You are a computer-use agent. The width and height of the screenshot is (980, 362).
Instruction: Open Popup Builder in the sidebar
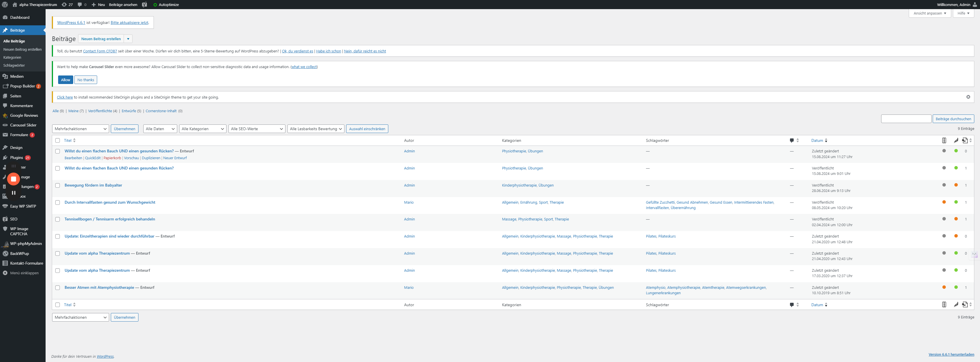coord(23,86)
